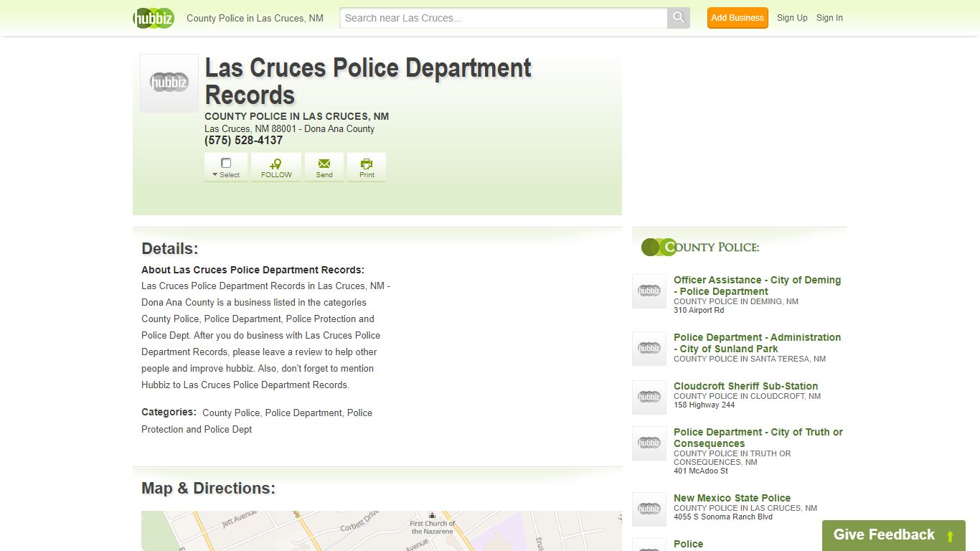Open County Police in Las Cruces, NM breadcrumb
Image resolution: width=980 pixels, height=551 pixels.
255,18
